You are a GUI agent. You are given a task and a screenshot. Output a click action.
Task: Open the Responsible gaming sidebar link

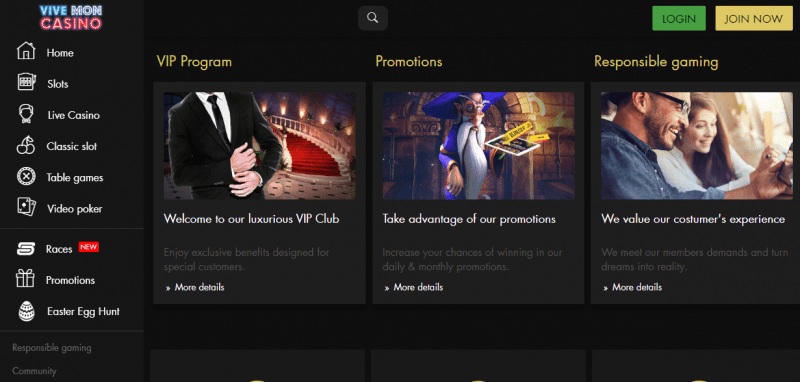click(x=52, y=348)
